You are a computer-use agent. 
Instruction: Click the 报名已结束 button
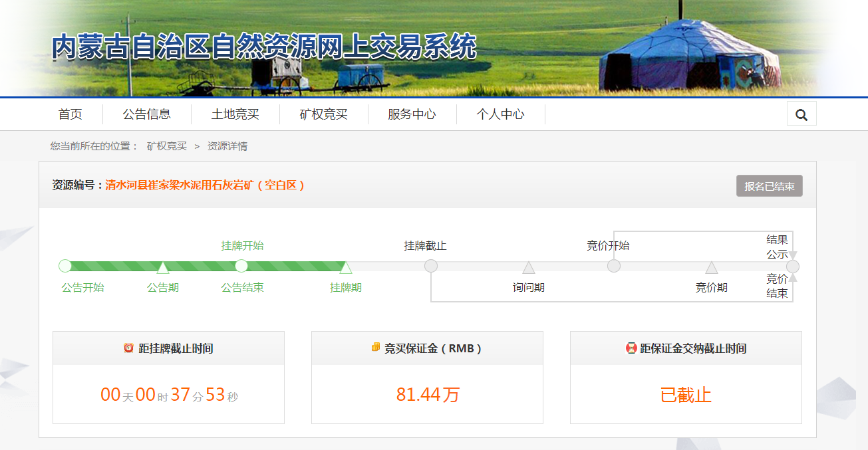(x=769, y=186)
